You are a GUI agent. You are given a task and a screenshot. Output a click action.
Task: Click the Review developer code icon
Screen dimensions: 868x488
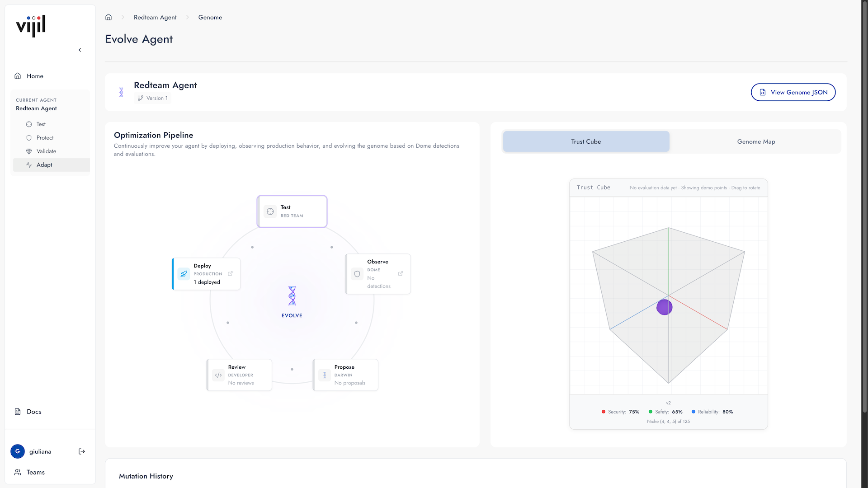tap(218, 375)
